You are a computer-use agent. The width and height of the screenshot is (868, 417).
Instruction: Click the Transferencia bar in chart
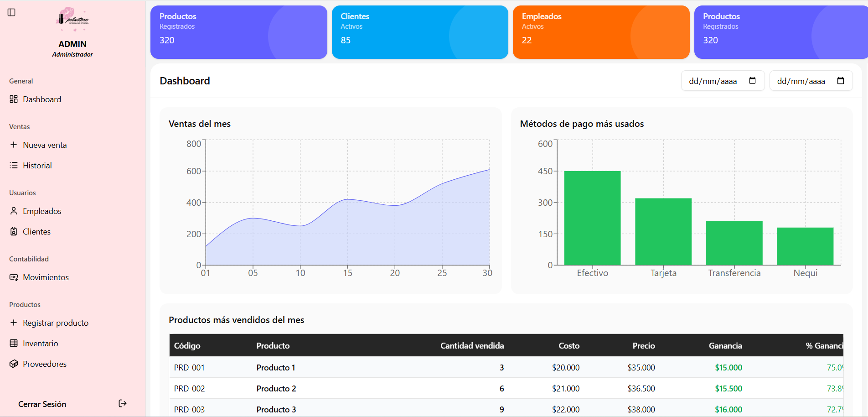tap(734, 243)
